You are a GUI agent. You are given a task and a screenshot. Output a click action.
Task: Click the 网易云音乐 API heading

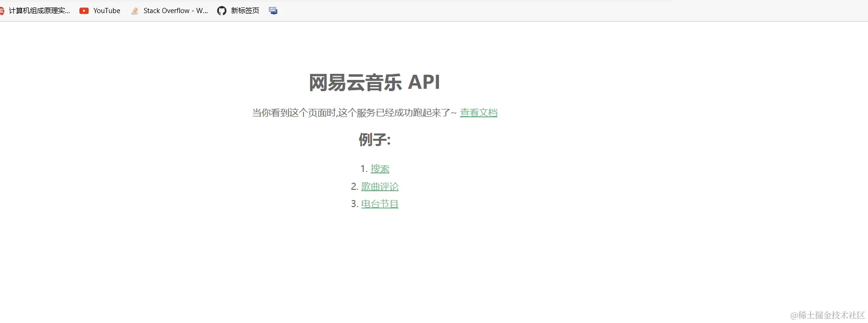pyautogui.click(x=374, y=82)
